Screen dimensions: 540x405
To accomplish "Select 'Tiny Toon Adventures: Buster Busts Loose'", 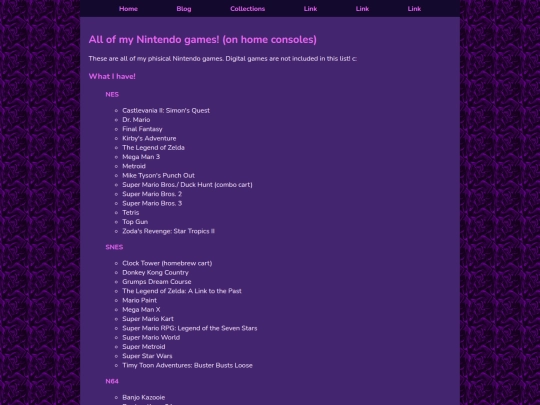I will pos(187,365).
